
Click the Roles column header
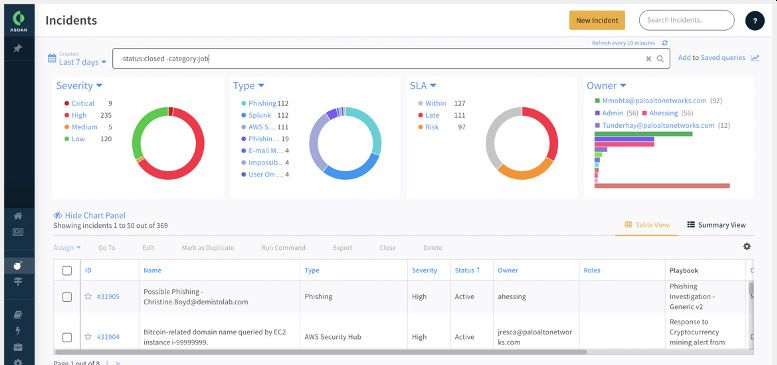click(592, 270)
